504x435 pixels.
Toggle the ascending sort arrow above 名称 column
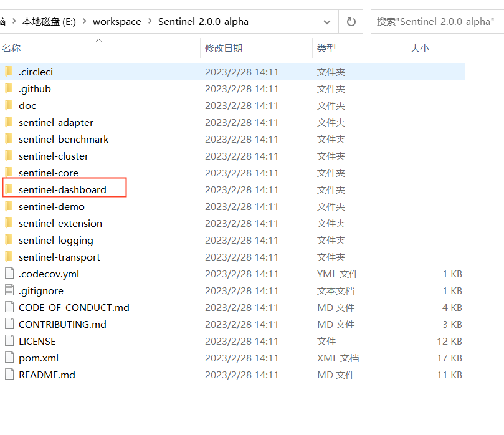(x=98, y=39)
